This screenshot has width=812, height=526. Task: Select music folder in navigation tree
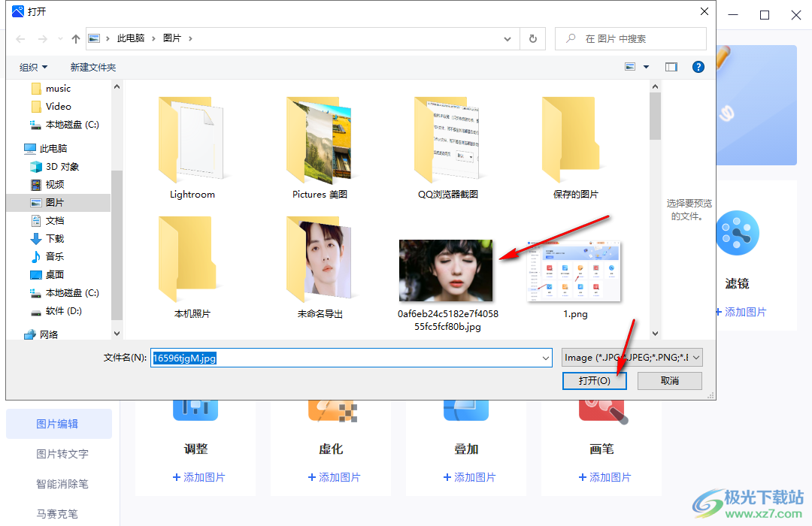[x=58, y=89]
